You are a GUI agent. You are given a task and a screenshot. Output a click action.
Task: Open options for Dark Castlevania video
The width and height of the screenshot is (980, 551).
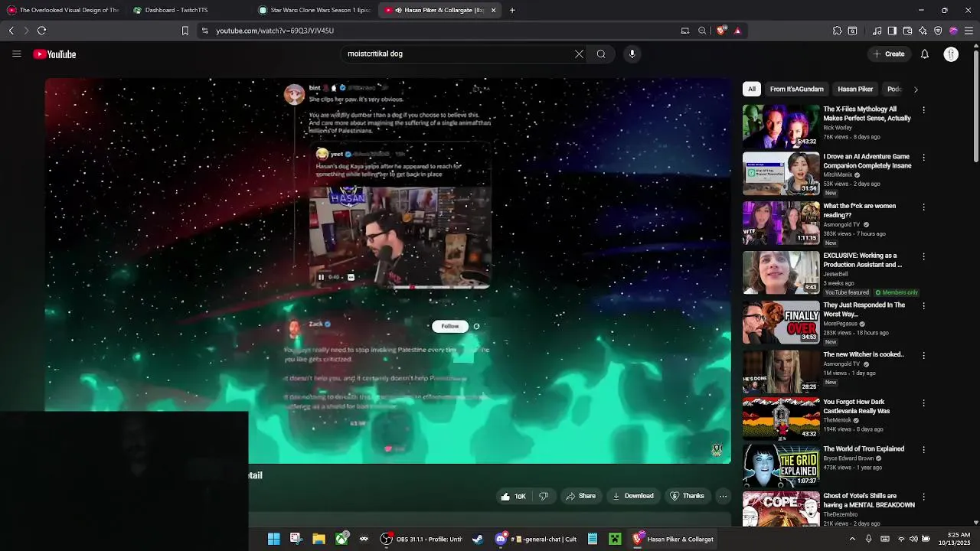point(923,403)
